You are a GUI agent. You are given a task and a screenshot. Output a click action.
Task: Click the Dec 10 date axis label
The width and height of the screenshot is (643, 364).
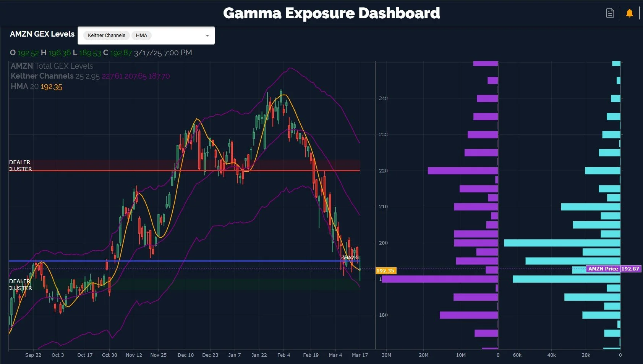[x=186, y=355]
